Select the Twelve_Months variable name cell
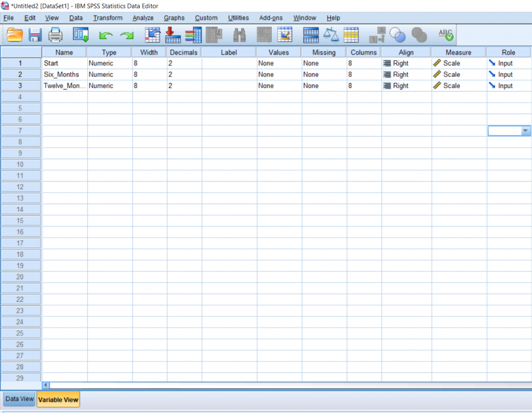The image size is (532, 413). pyautogui.click(x=63, y=85)
